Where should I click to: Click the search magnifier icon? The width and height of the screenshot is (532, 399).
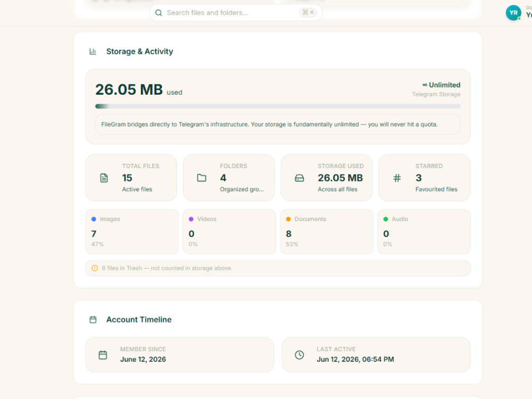click(159, 13)
